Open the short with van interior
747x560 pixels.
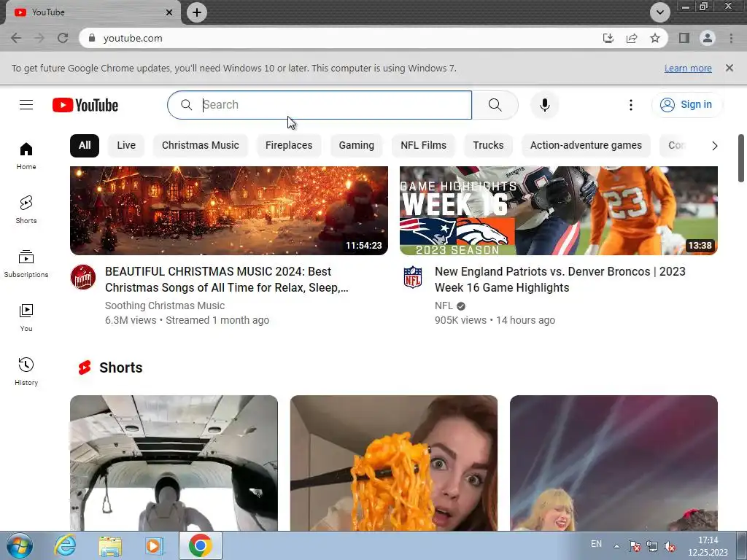click(x=174, y=463)
